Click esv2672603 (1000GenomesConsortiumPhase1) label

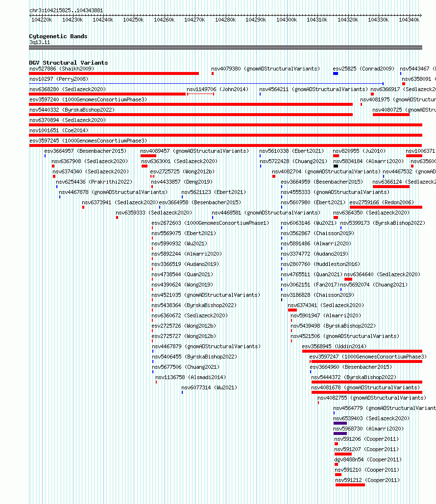point(210,223)
